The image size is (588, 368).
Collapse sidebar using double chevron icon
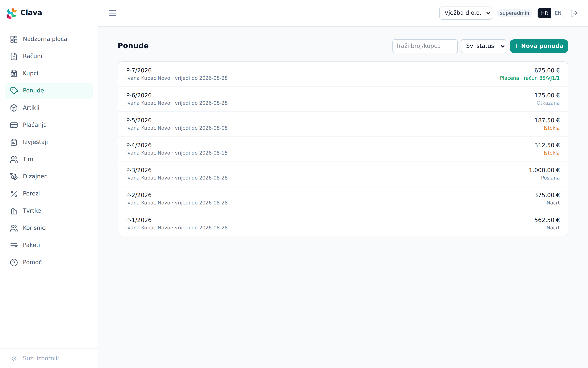[14, 359]
